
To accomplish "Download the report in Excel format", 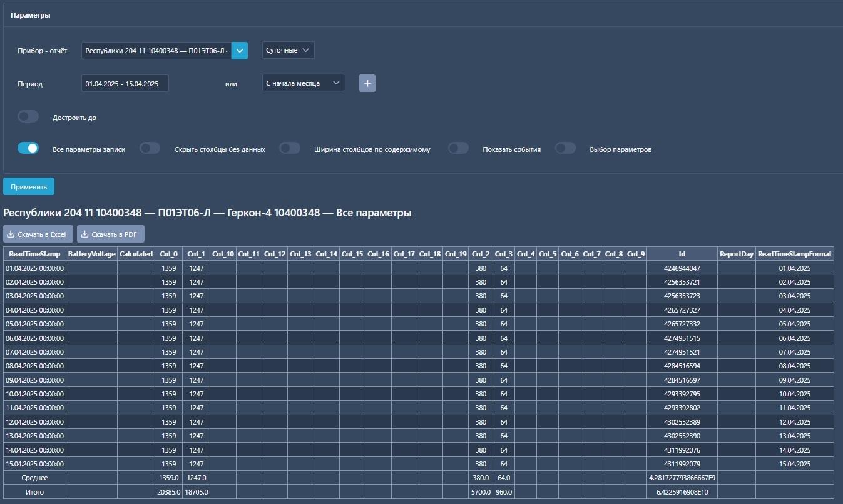I will [x=38, y=234].
